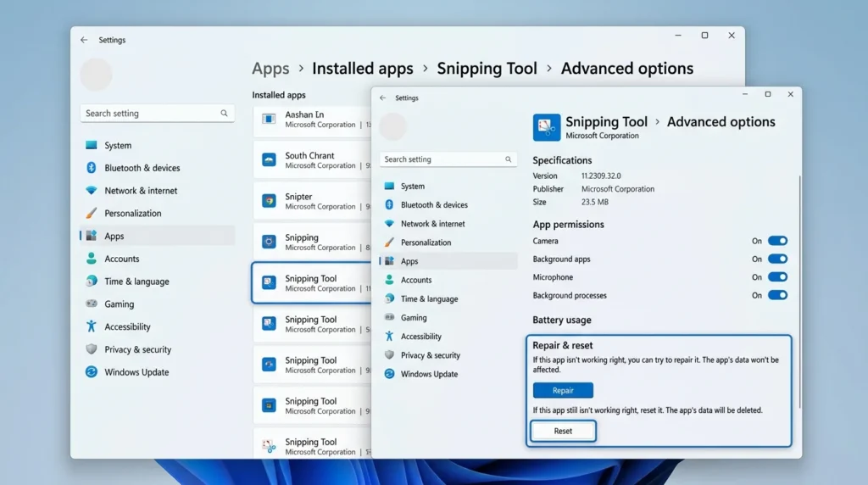Select the Snipping app entry below Snipter

pos(312,242)
